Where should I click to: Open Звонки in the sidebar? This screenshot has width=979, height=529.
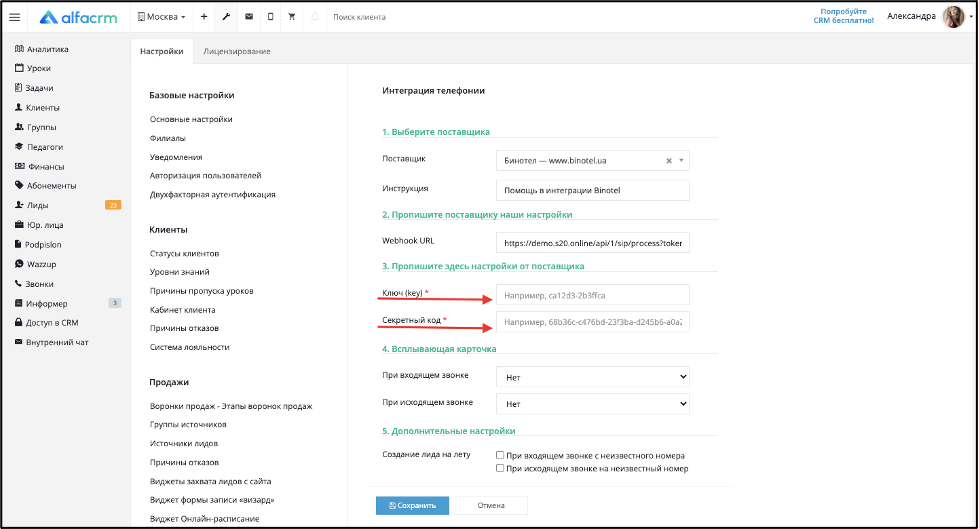point(34,284)
